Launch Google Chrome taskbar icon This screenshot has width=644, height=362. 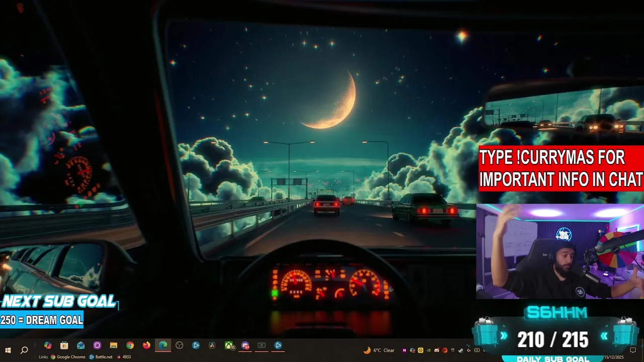(x=130, y=345)
